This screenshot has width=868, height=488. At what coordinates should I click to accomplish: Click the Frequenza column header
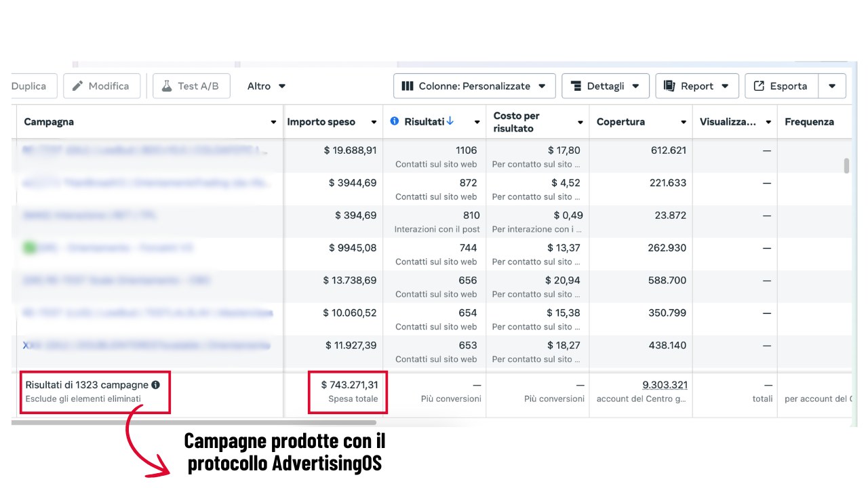(809, 122)
